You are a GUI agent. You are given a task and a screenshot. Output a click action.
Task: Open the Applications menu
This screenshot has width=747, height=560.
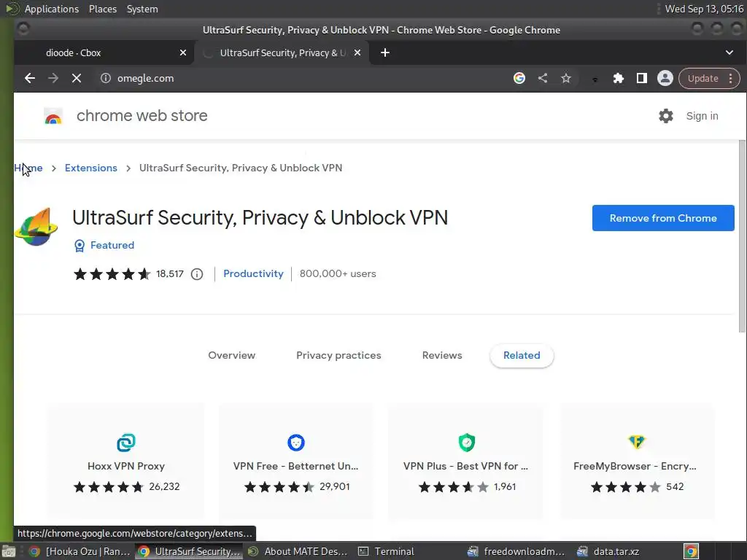click(x=52, y=9)
